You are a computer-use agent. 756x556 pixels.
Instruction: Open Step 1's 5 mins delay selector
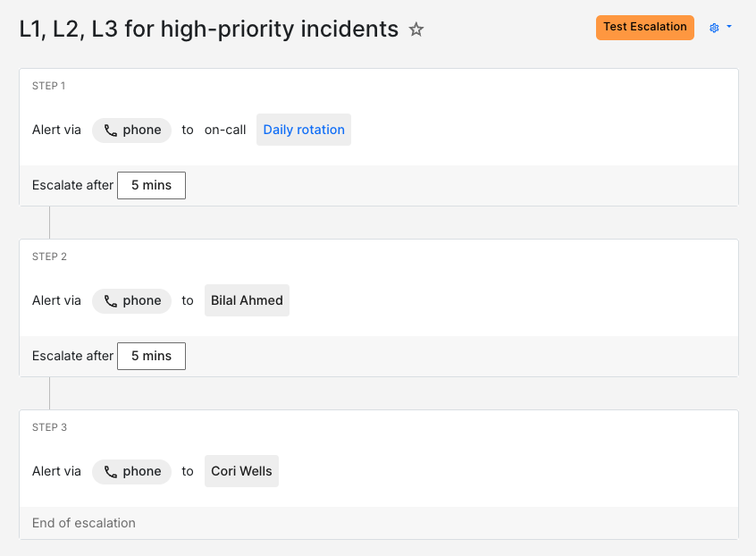click(x=150, y=185)
